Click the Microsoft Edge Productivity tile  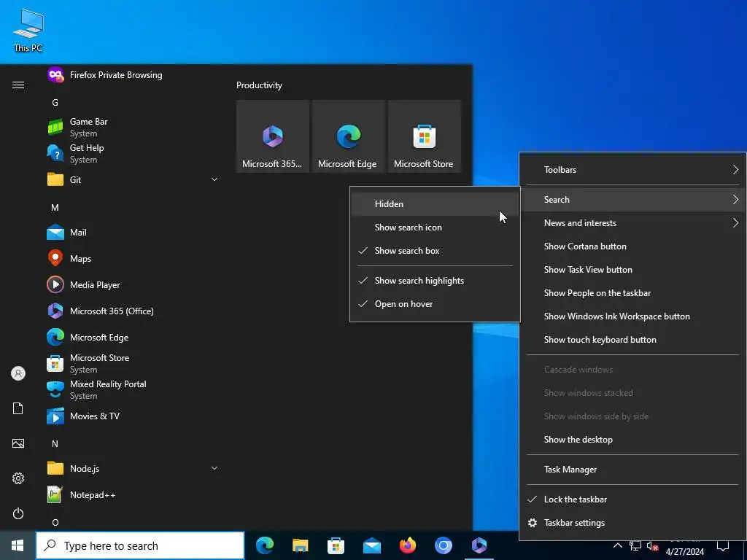point(348,136)
